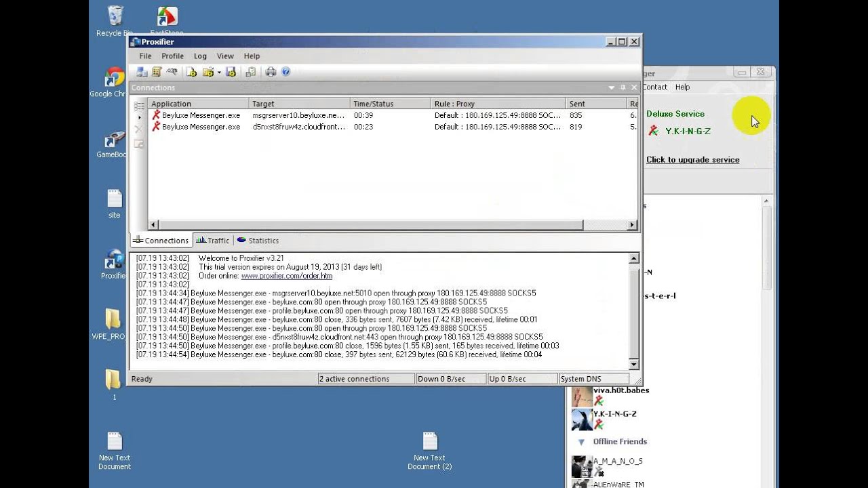
Task: Open the www.proxifier.com/order.htm link
Action: tap(287, 276)
